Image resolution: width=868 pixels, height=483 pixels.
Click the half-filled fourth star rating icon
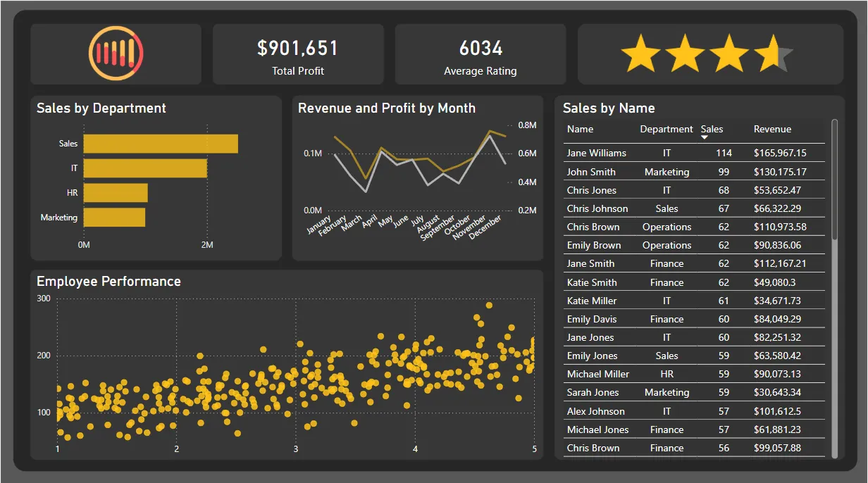coord(774,54)
